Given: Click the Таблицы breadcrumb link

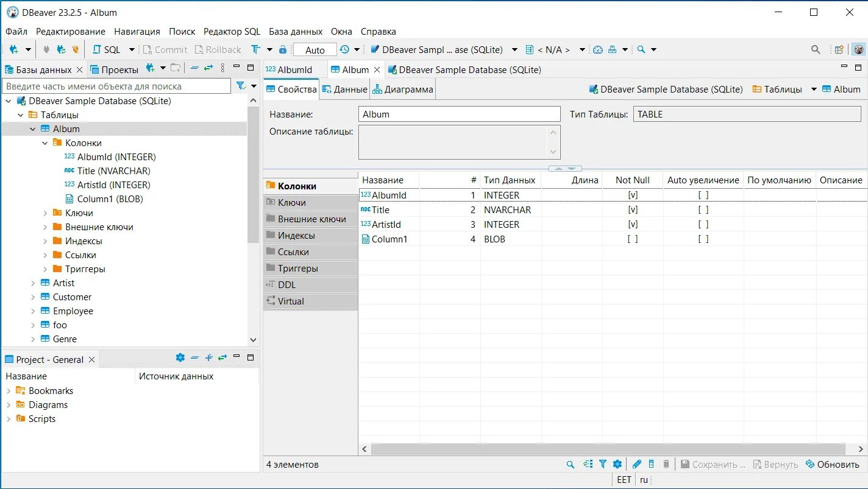Looking at the screenshot, I should (x=777, y=90).
